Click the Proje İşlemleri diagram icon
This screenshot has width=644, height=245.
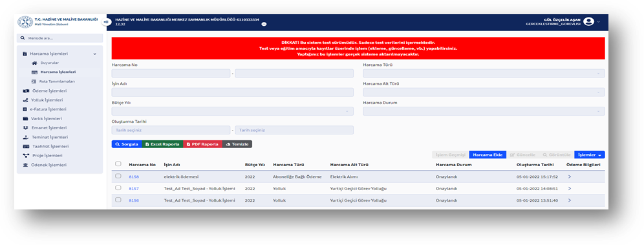(26, 156)
